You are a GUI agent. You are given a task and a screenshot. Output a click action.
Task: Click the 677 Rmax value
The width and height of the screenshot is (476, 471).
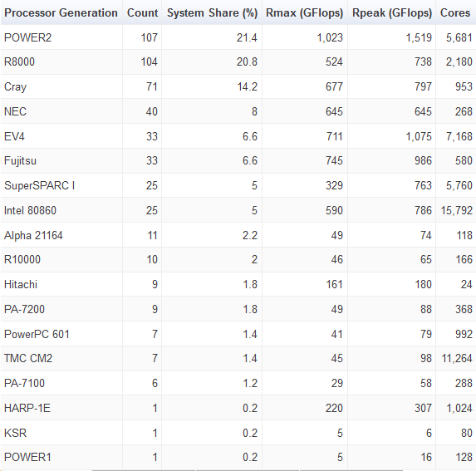coord(334,86)
